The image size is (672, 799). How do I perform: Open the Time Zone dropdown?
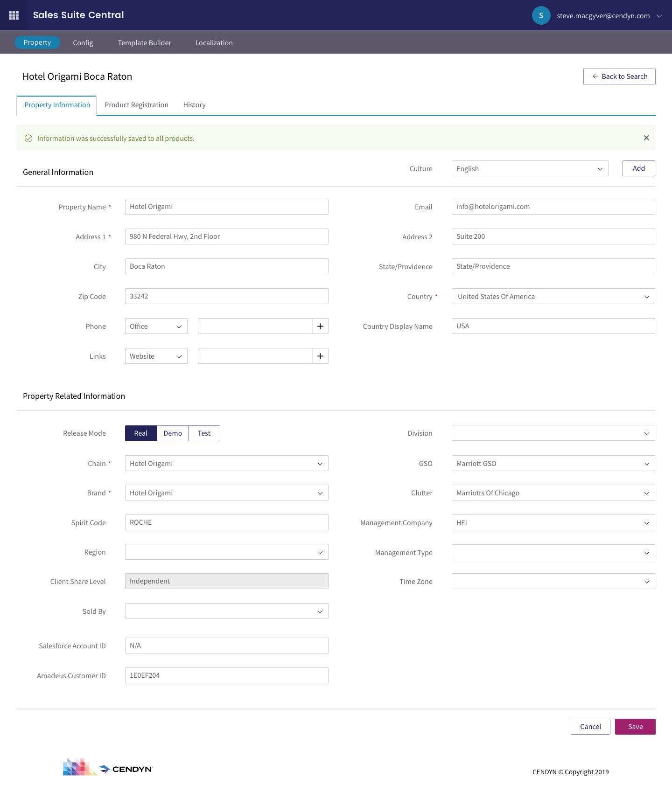pos(553,582)
